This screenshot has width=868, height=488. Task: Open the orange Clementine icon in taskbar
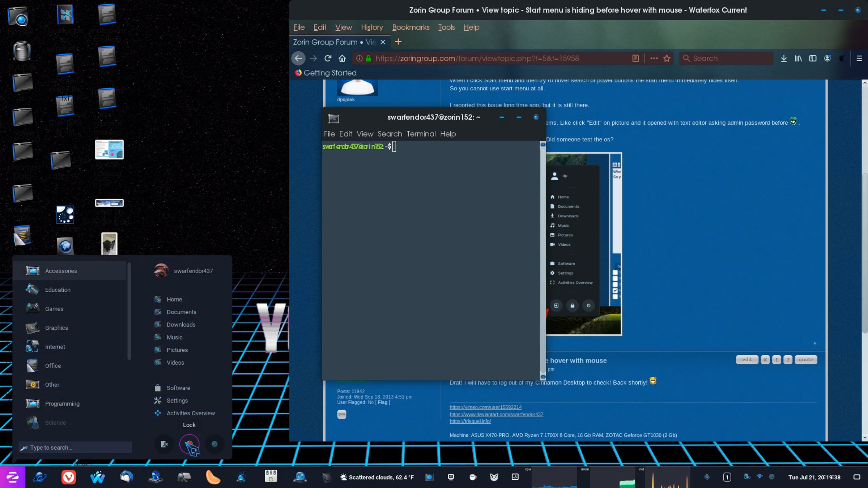tap(213, 477)
